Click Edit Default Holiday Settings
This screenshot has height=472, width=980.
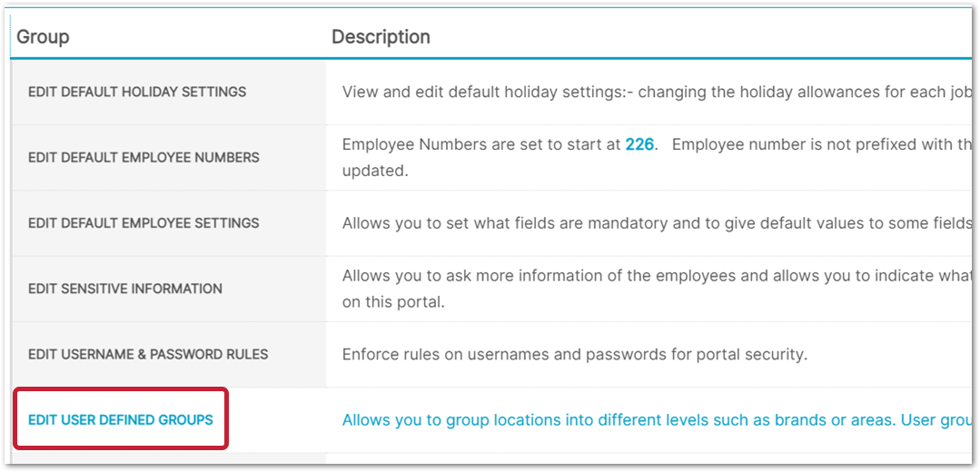137,92
